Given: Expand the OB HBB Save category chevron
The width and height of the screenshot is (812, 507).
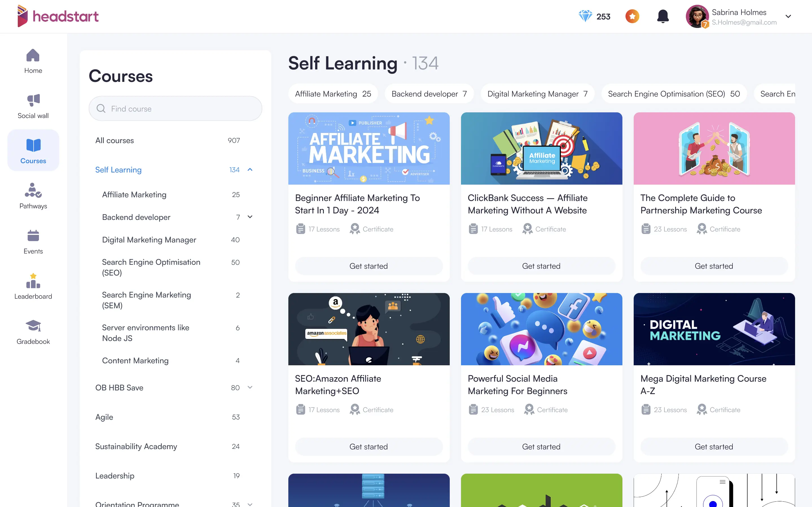Looking at the screenshot, I should click(x=250, y=388).
